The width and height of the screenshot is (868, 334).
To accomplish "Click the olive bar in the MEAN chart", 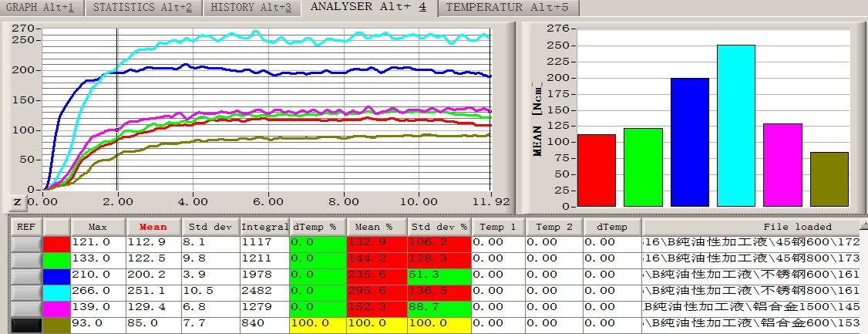I will click(x=829, y=180).
